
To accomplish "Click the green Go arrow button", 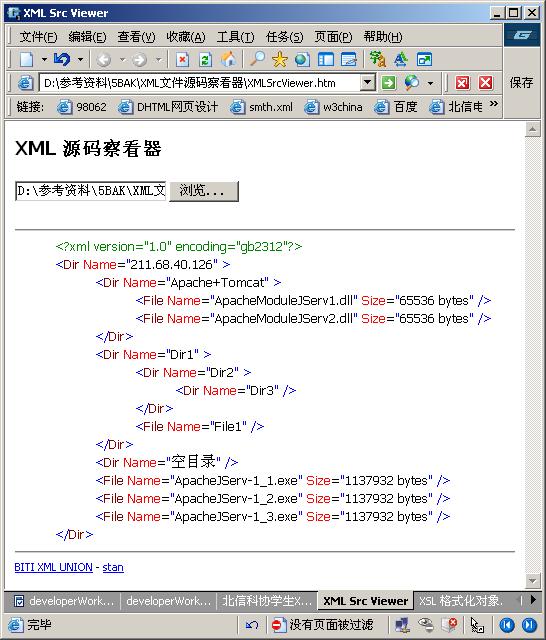I will pos(388,83).
